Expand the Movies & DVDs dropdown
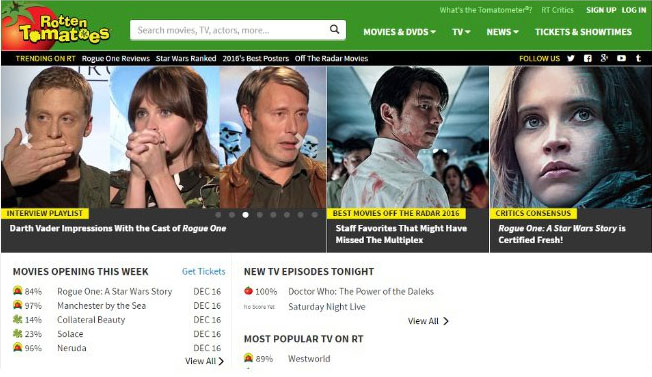The image size is (652, 377). [399, 32]
